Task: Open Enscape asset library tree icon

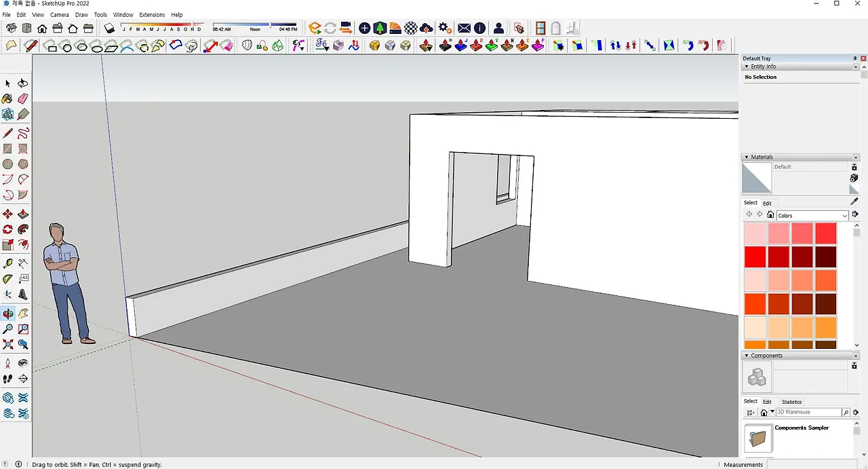Action: [380, 28]
